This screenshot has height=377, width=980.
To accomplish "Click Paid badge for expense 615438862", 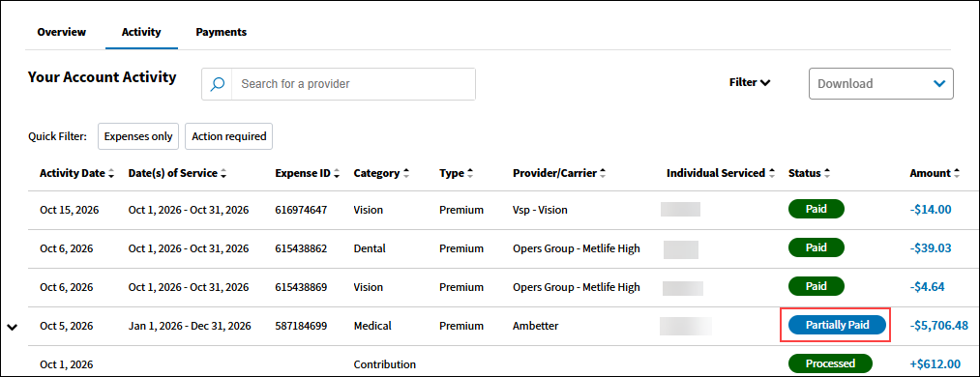I will click(817, 247).
